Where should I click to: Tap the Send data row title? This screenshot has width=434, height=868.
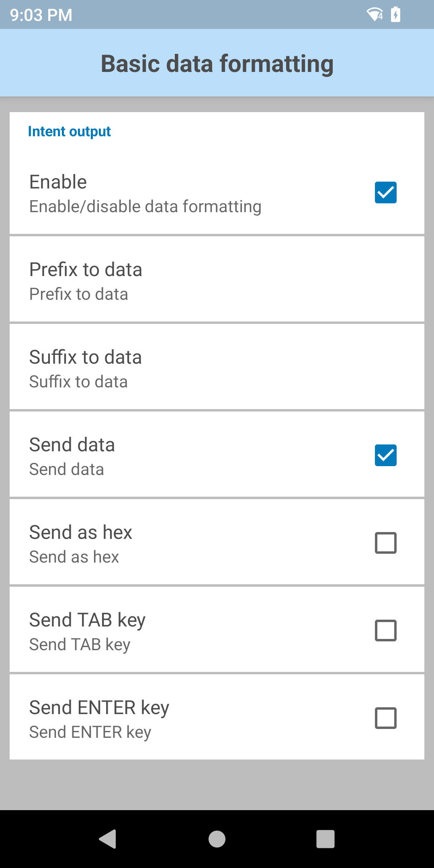pos(72,445)
